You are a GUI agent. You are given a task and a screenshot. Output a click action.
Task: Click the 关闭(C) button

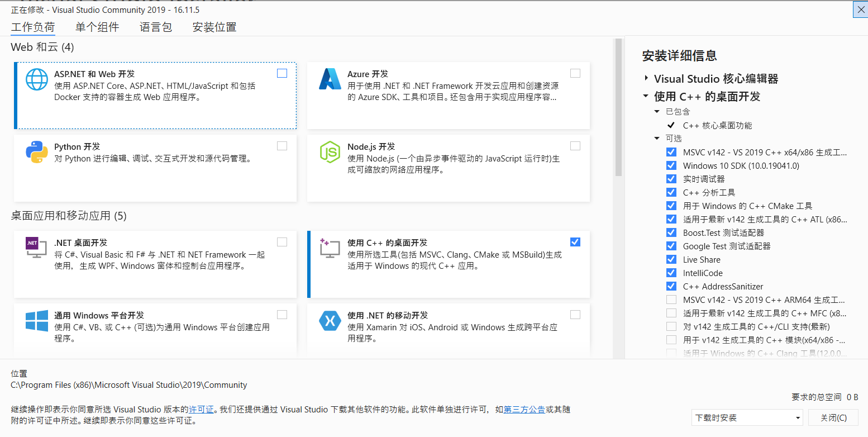click(833, 417)
